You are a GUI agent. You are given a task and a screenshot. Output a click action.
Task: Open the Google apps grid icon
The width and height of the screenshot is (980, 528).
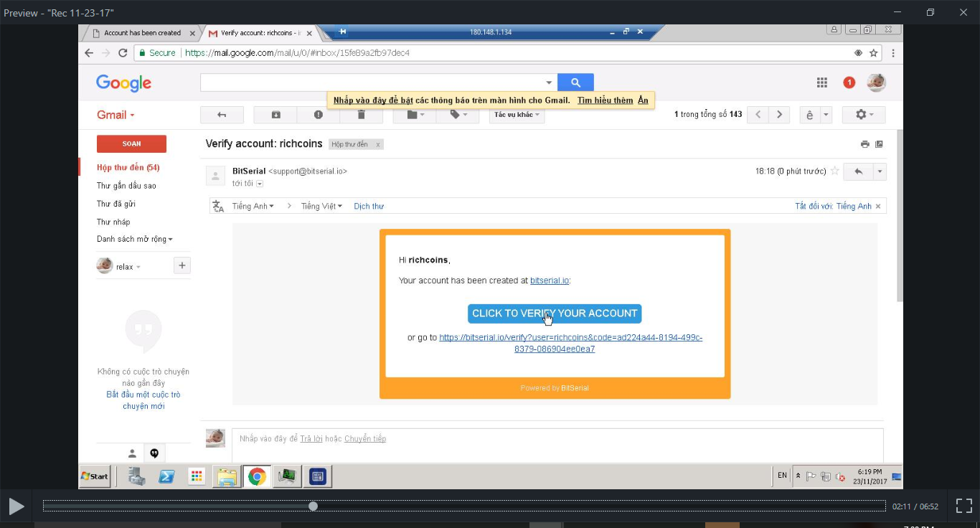[822, 82]
